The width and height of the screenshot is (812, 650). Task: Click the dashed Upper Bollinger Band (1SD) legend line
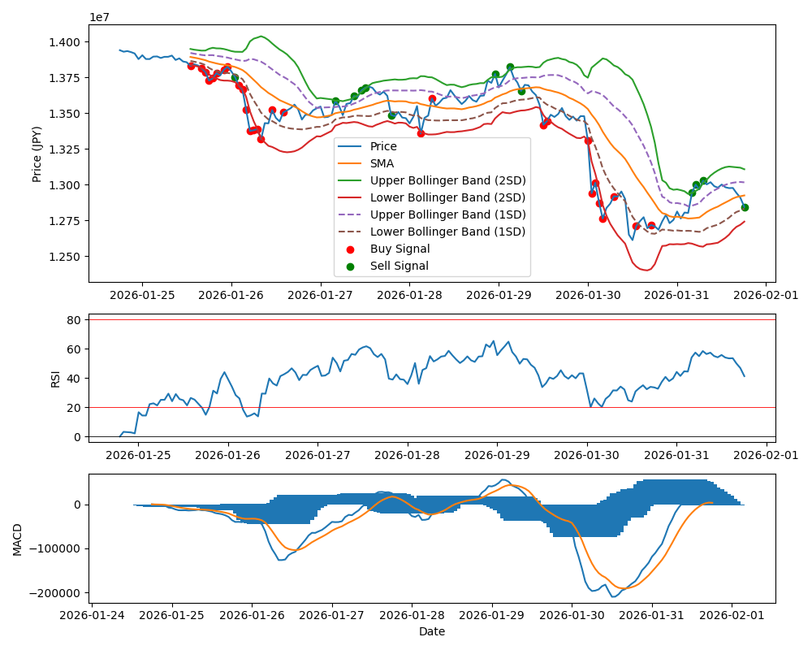coord(351,214)
